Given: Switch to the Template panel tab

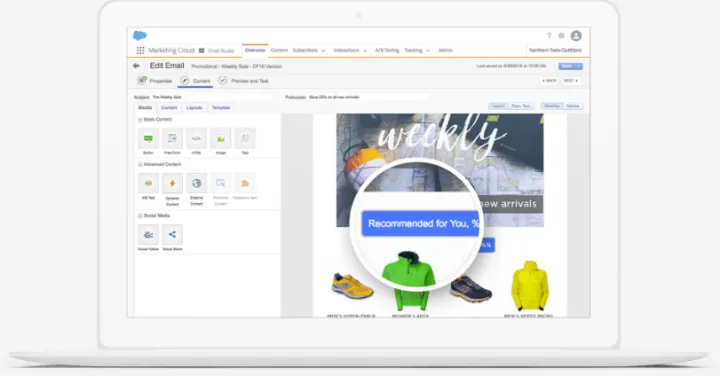Looking at the screenshot, I should (221, 107).
